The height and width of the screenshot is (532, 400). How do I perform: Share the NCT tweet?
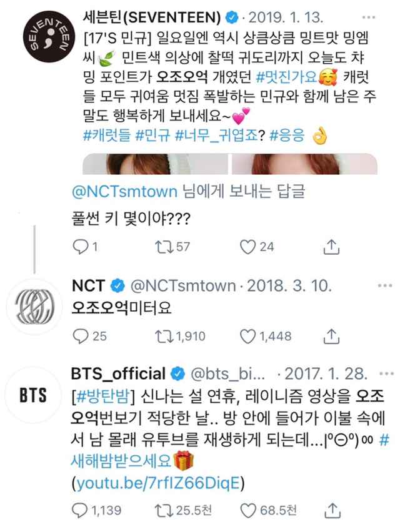pos(330,336)
